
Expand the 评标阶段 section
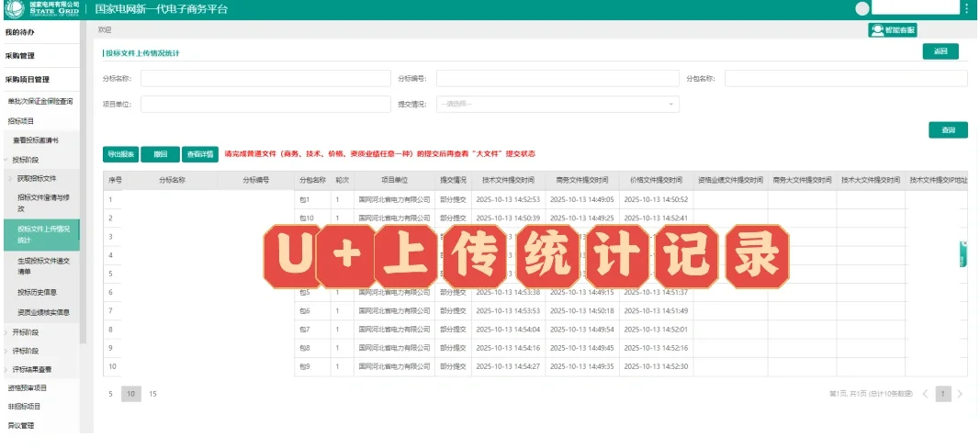(x=6, y=352)
